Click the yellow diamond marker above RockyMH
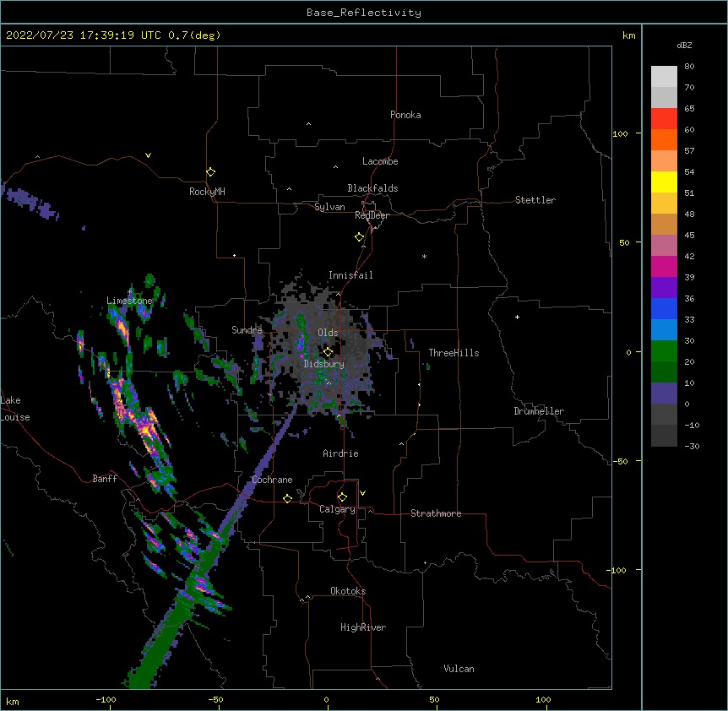728x711 pixels. [x=211, y=172]
